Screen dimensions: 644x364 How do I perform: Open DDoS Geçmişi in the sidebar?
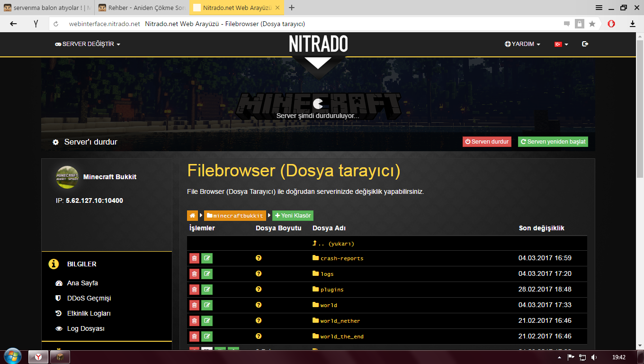(89, 298)
